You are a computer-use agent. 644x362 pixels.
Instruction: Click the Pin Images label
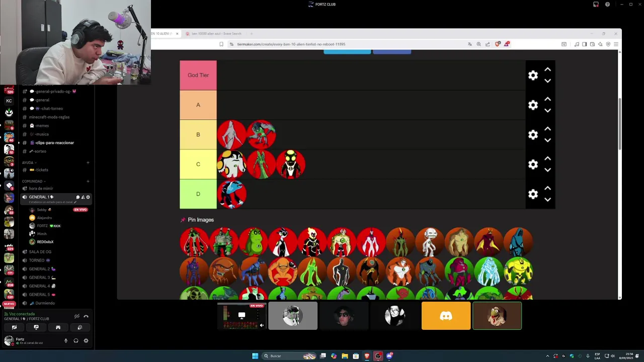pyautogui.click(x=201, y=220)
